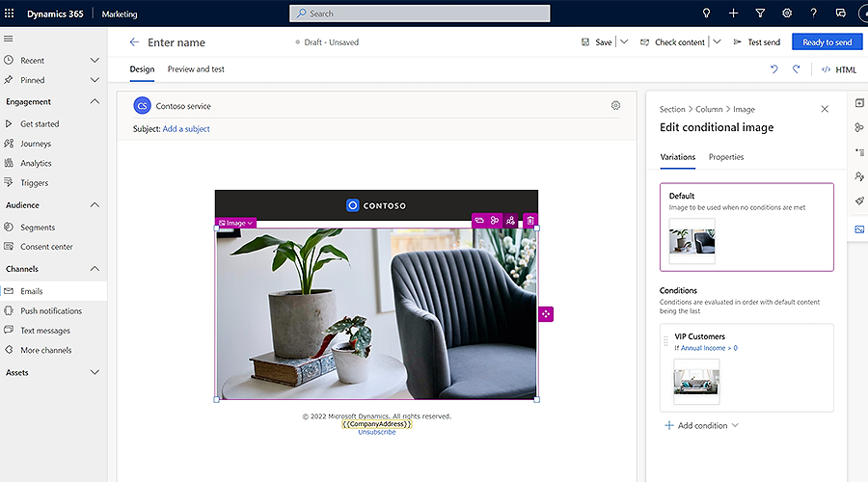Image resolution: width=868 pixels, height=482 pixels.
Task: Select the Variations tab
Action: [x=678, y=157]
